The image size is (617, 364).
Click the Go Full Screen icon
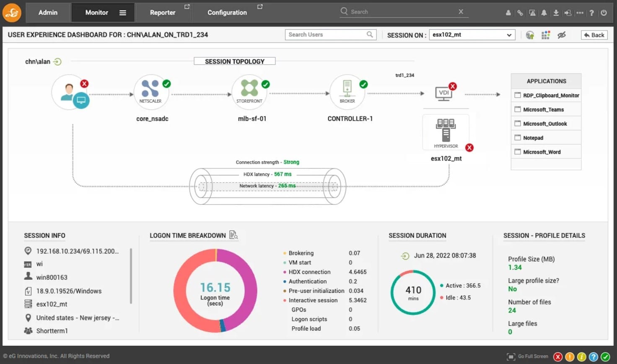coord(511,357)
